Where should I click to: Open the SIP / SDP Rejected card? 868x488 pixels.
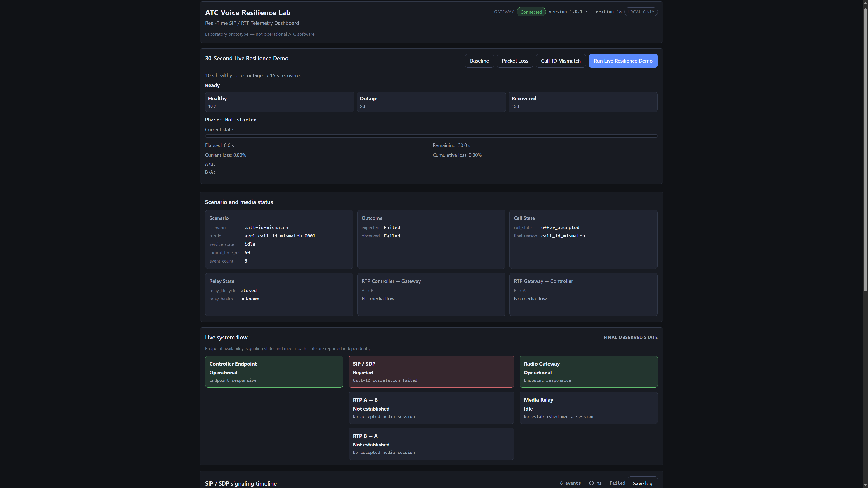431,372
